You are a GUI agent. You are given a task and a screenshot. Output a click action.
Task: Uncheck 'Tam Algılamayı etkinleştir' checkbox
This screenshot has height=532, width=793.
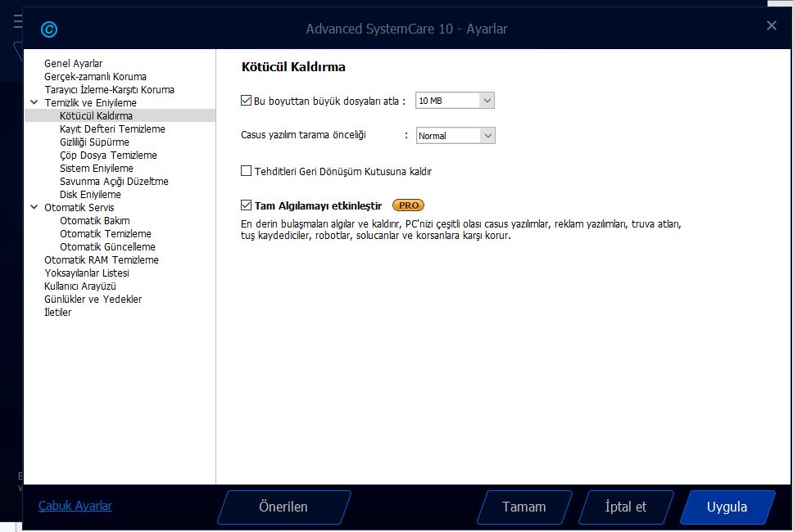point(247,205)
